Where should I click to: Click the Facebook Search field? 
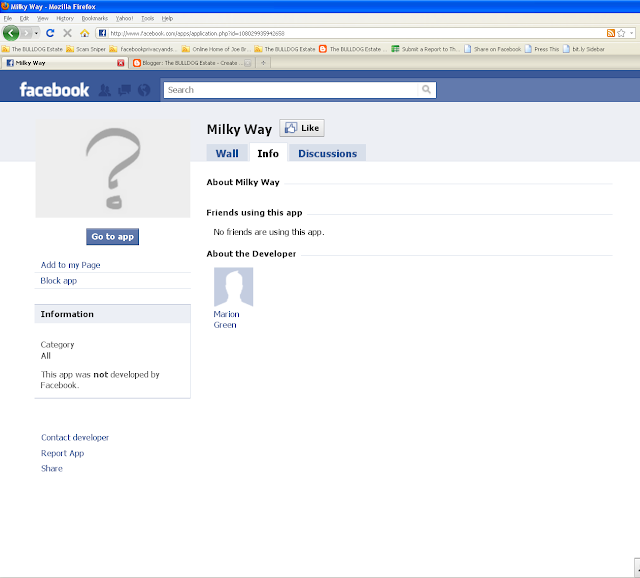pos(290,90)
